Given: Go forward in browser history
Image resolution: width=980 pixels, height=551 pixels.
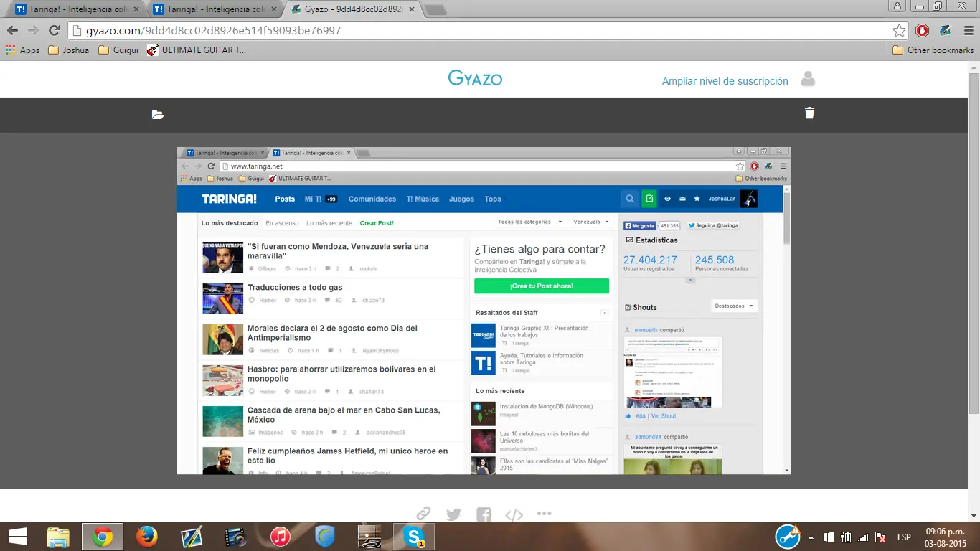Looking at the screenshot, I should (33, 31).
